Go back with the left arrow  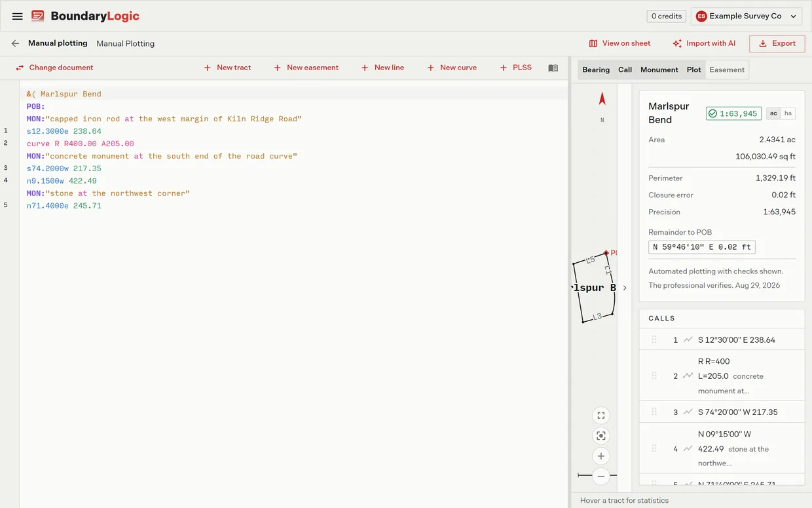tap(15, 43)
